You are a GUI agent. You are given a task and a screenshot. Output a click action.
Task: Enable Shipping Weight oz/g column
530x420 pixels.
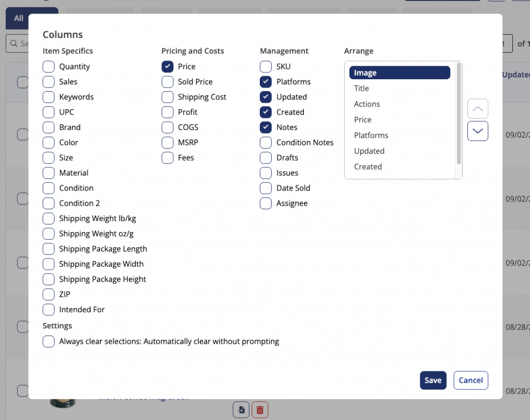(x=49, y=234)
